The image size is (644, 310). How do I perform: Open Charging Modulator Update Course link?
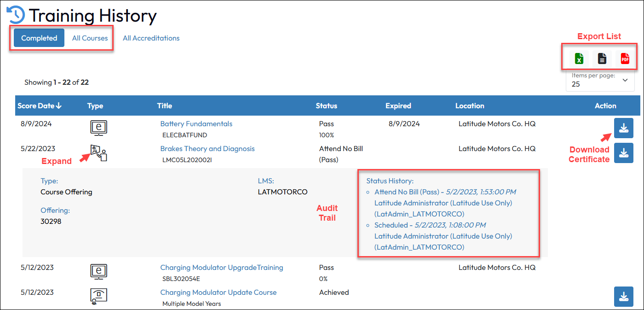click(218, 292)
